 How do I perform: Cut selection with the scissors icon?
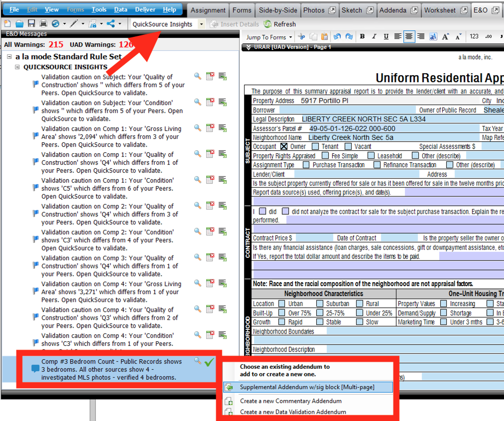pyautogui.click(x=301, y=37)
